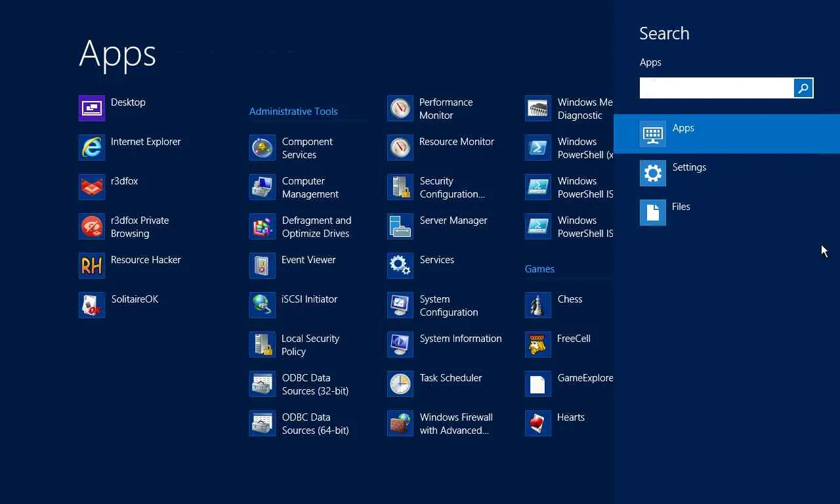Screen dimensions: 840x504
Task: Open System Configuration icon
Action: tap(400, 305)
